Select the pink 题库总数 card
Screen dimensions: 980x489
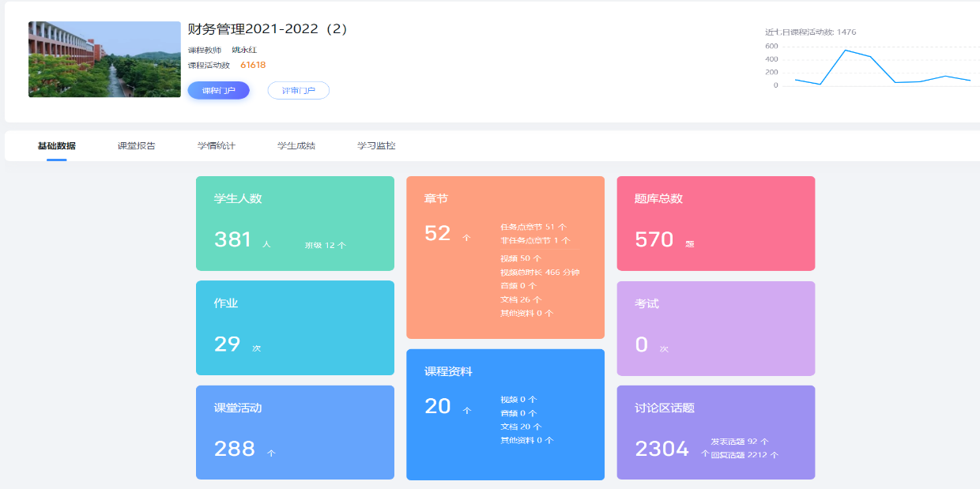pos(715,224)
